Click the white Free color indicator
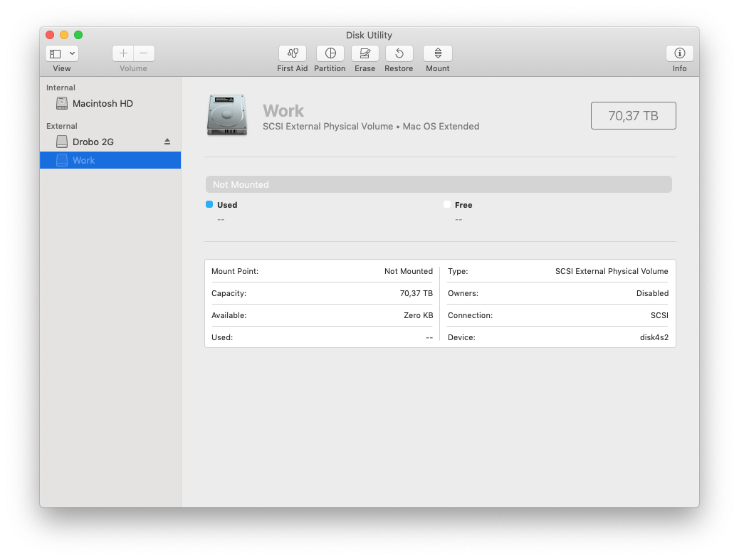Image resolution: width=739 pixels, height=560 pixels. click(447, 204)
